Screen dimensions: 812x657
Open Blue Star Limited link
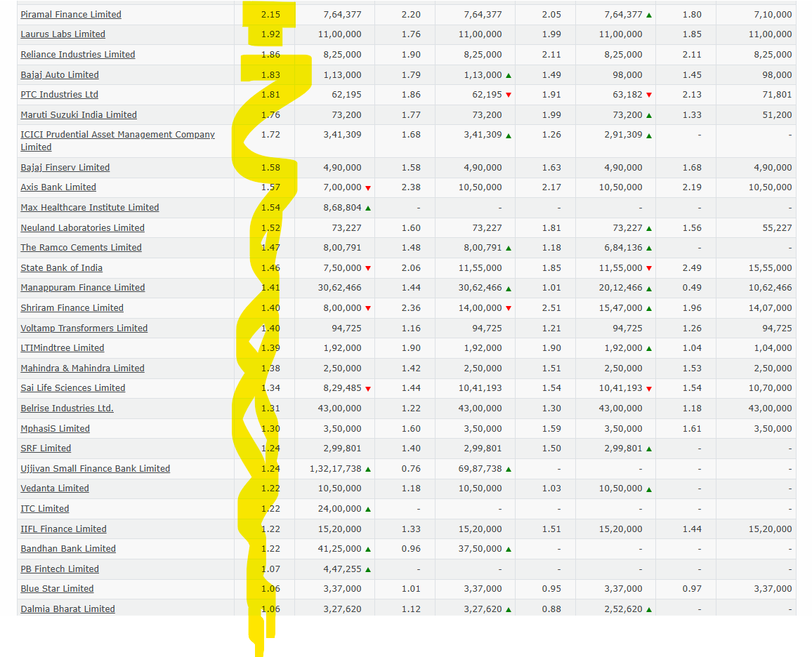click(x=57, y=589)
